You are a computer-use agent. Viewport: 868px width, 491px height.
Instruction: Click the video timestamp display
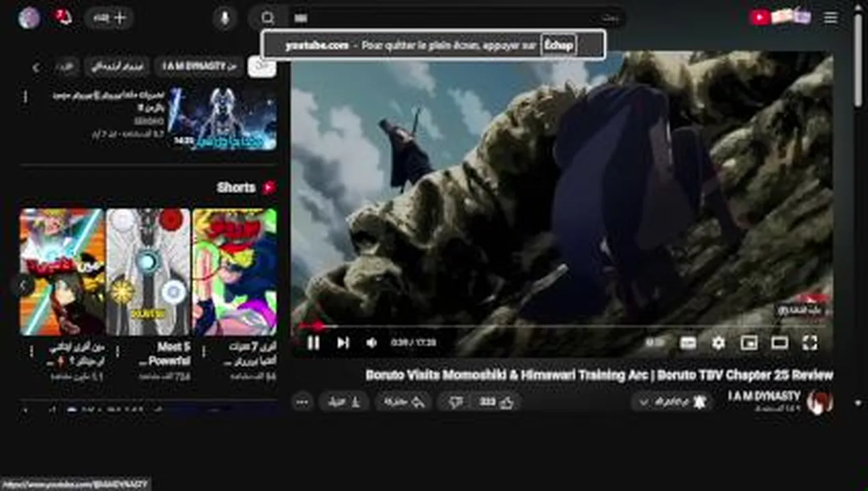[x=413, y=343]
